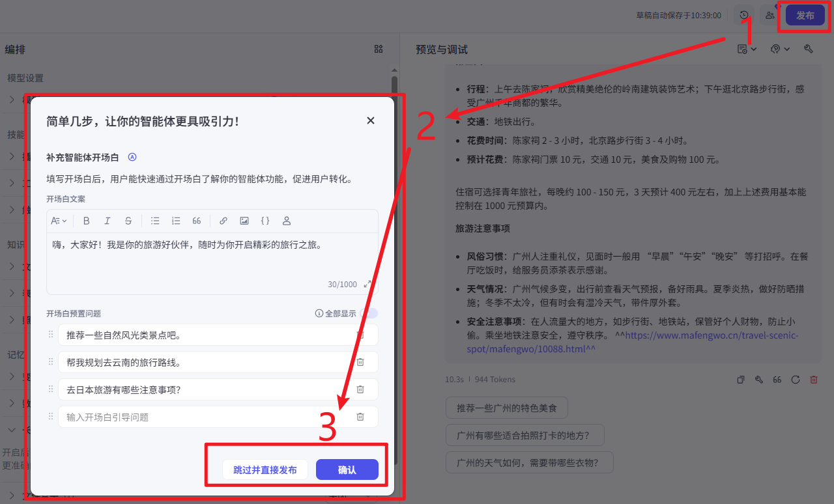Click the AI generate icon beside 补充智能体开场白
834x504 pixels.
pos(132,157)
